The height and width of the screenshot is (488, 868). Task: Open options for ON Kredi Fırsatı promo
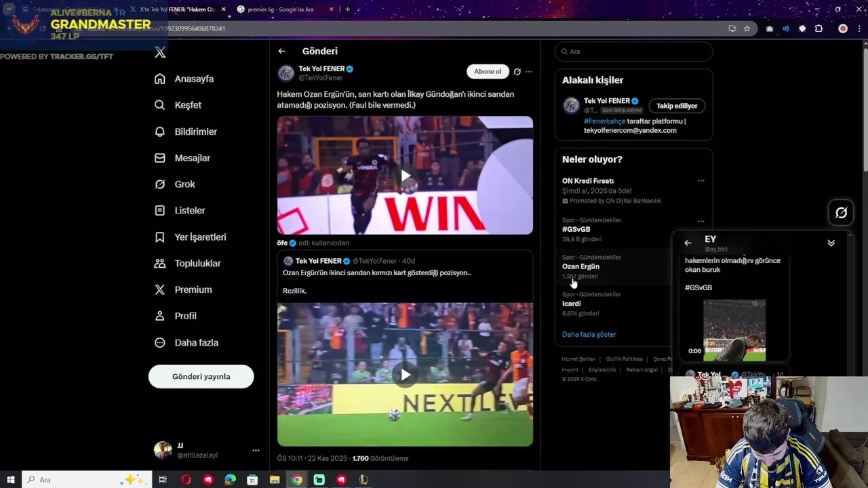[701, 181]
